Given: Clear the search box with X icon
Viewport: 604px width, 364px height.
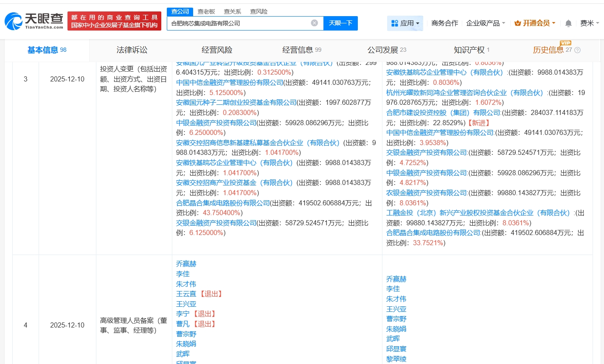Looking at the screenshot, I should [314, 23].
